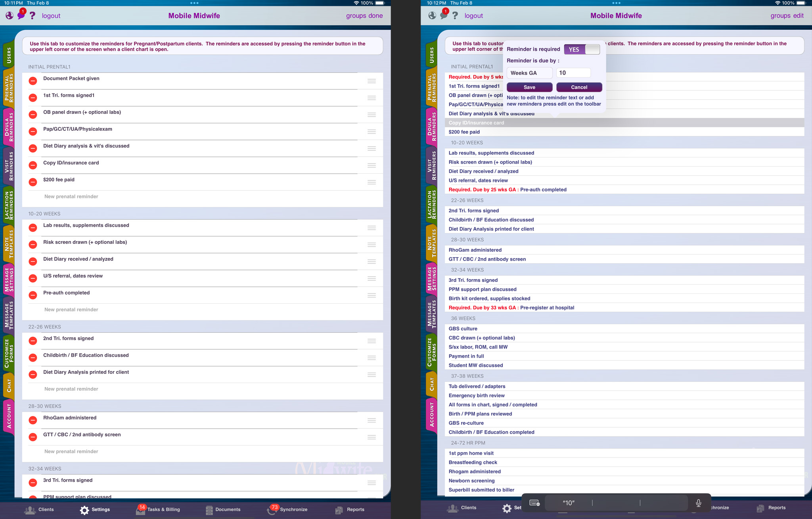812x519 pixels.
Task: Open Clients in left window bottom bar
Action: point(39,510)
